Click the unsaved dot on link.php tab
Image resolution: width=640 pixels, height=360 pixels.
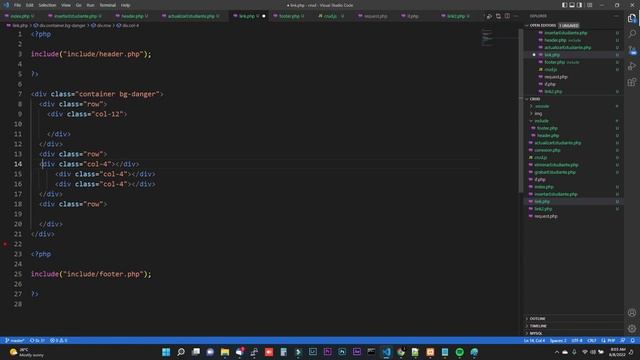point(264,16)
